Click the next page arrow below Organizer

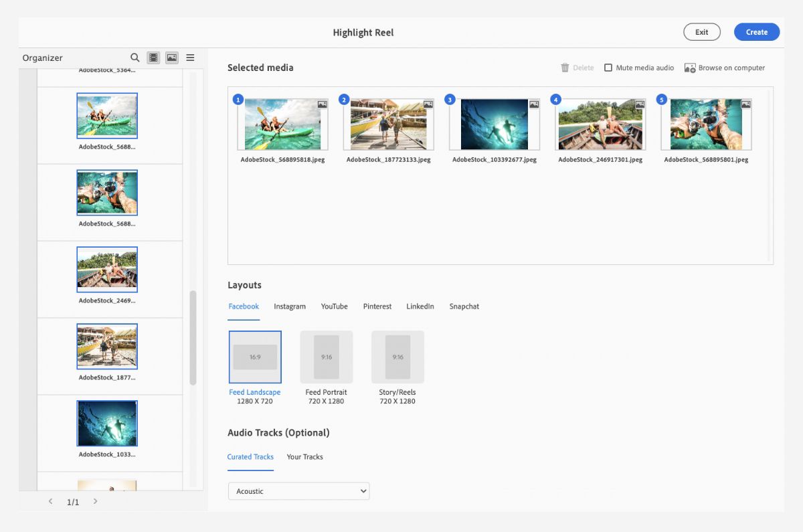(x=95, y=501)
